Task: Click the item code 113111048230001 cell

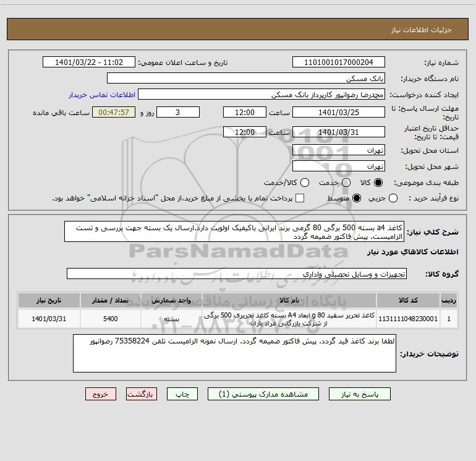Action: click(x=408, y=319)
